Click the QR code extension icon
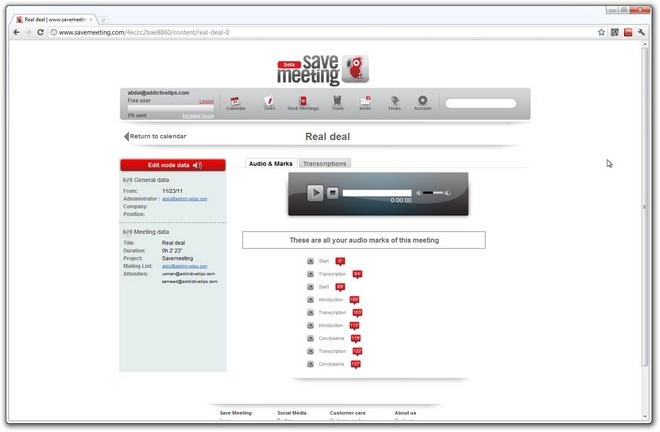The width and height of the screenshot is (660, 432). (615, 32)
